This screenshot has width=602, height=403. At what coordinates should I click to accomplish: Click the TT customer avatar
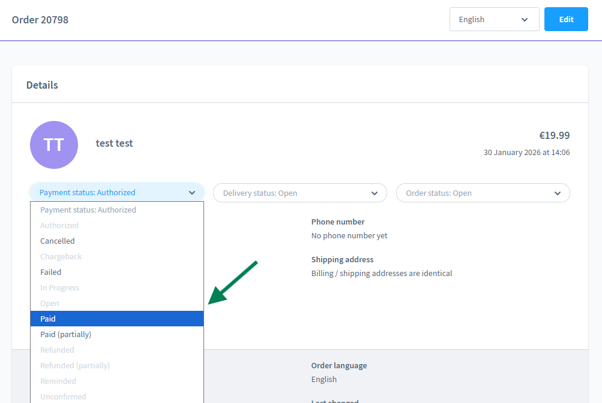point(54,145)
